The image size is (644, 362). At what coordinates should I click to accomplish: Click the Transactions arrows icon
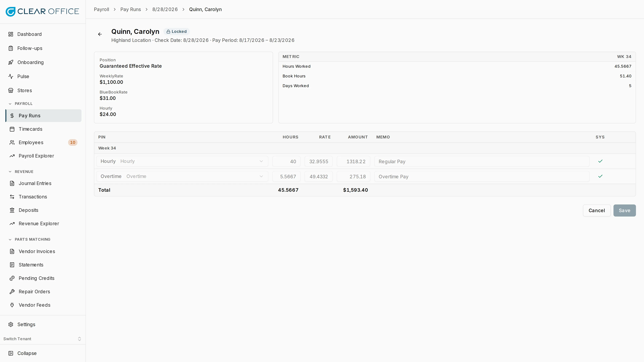12,197
